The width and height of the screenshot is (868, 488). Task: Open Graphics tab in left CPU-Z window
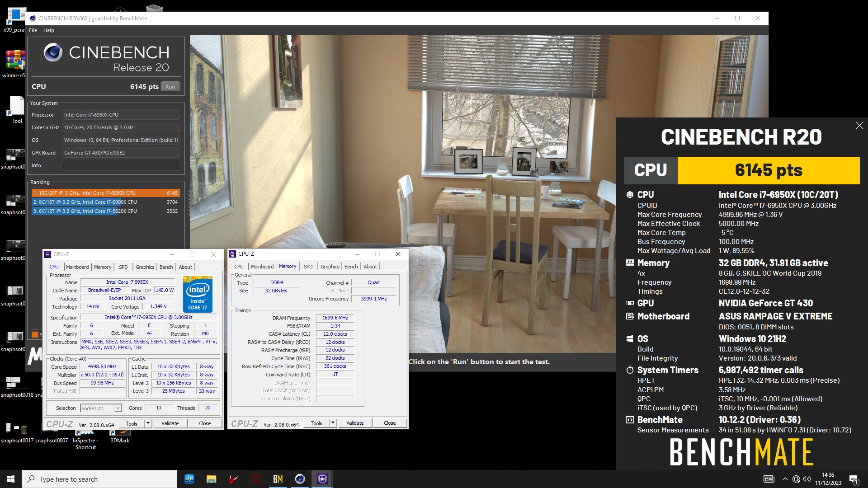point(145,267)
